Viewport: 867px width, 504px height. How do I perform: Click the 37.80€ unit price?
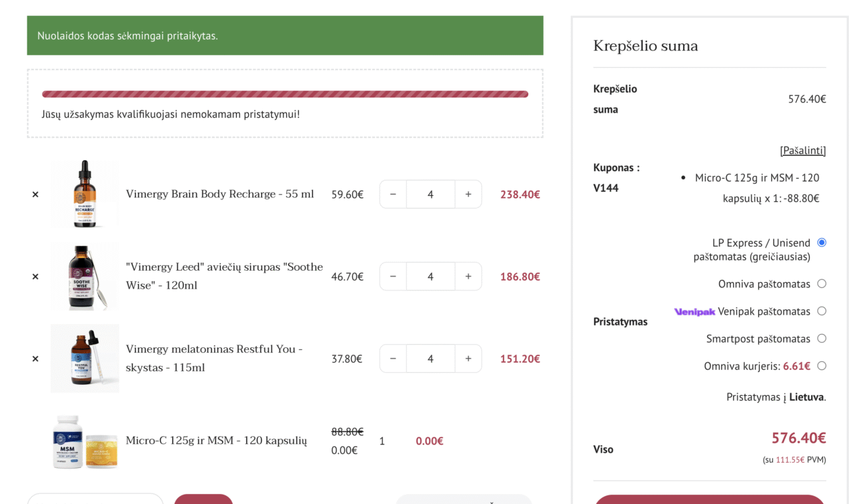pyautogui.click(x=347, y=359)
